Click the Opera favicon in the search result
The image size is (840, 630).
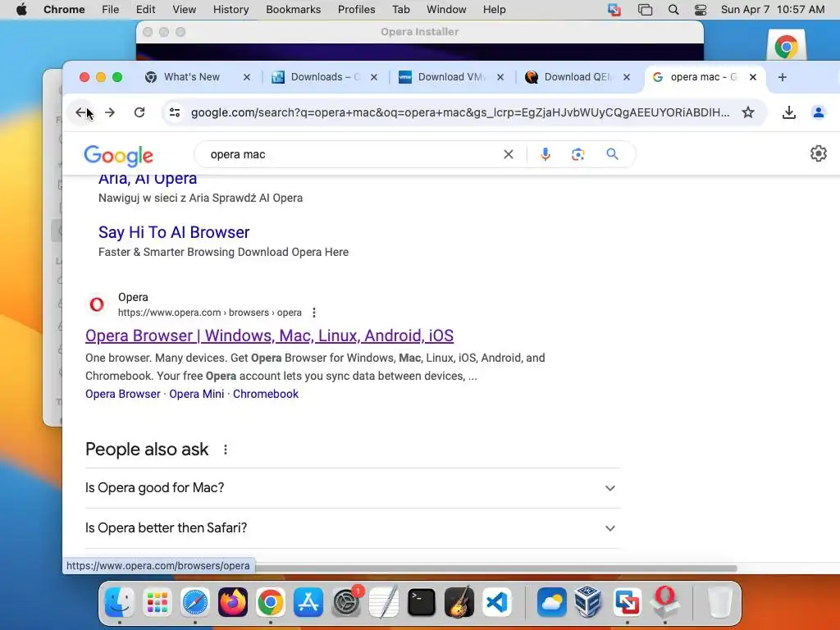[97, 304]
